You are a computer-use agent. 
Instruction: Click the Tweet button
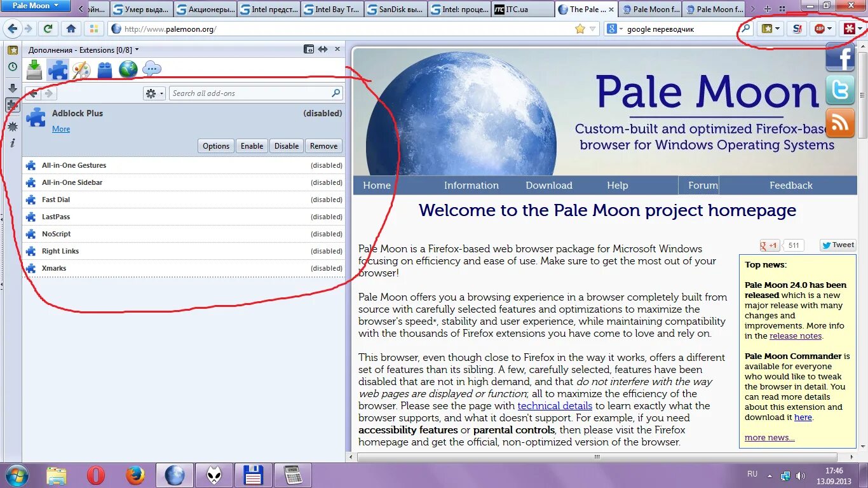point(837,245)
